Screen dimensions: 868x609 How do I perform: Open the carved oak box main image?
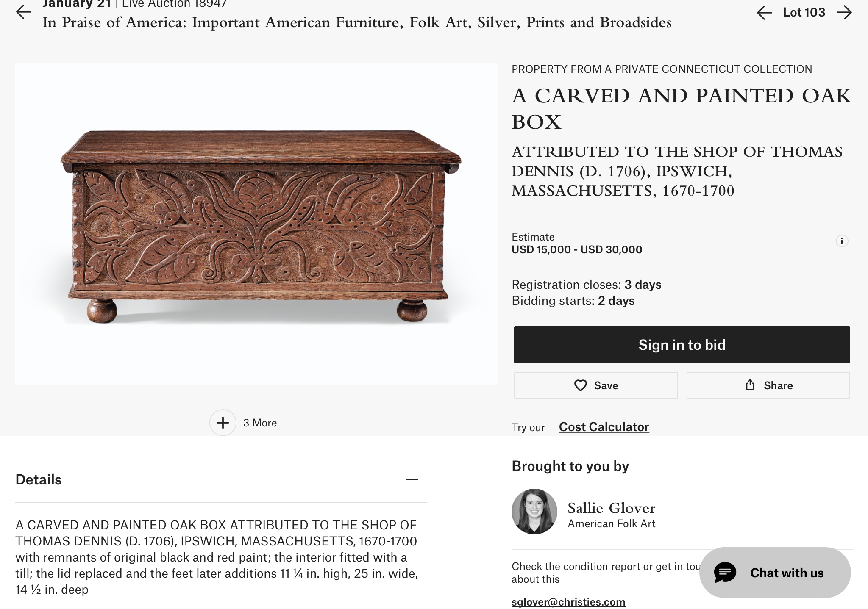(256, 224)
